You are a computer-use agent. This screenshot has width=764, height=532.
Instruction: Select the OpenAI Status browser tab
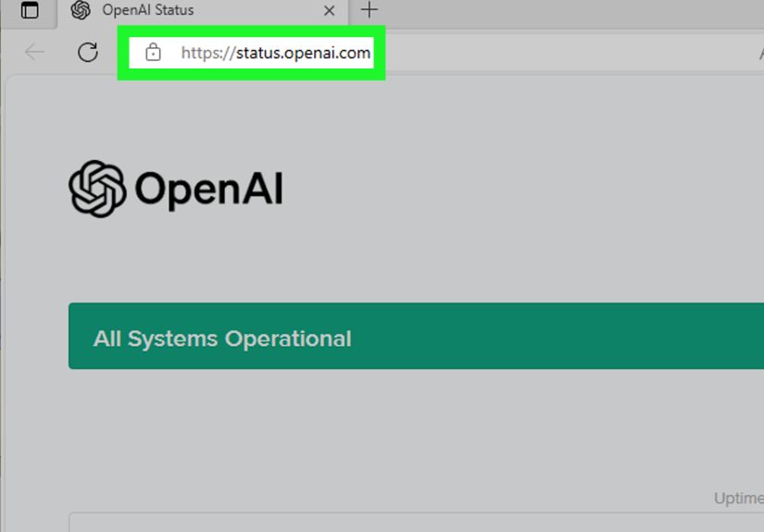[203, 13]
